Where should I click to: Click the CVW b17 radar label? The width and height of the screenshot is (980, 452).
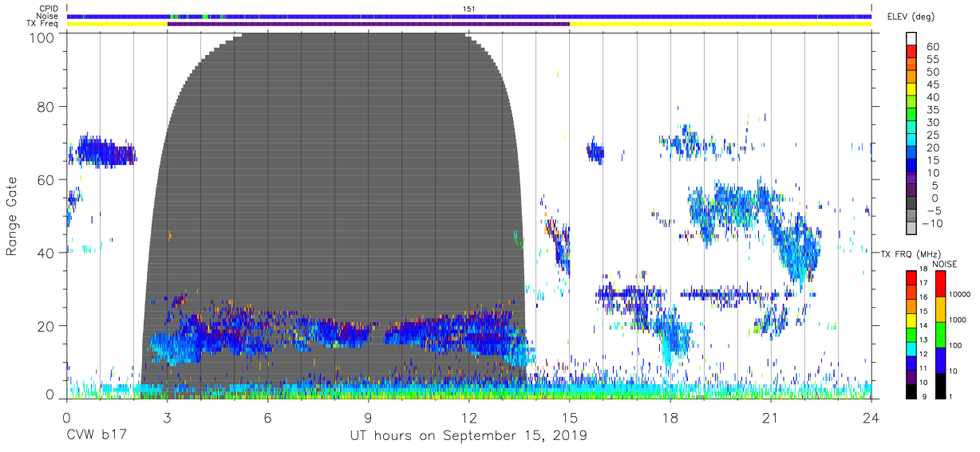[x=95, y=436]
